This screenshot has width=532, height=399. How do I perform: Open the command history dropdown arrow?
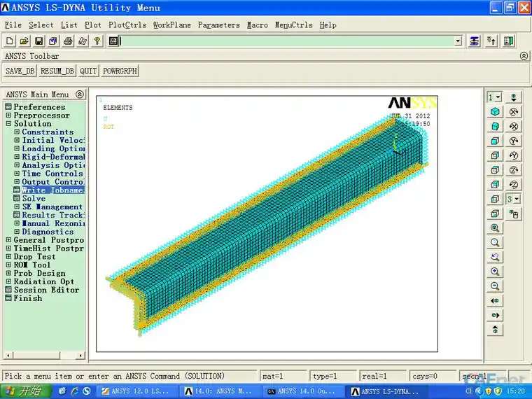click(458, 41)
